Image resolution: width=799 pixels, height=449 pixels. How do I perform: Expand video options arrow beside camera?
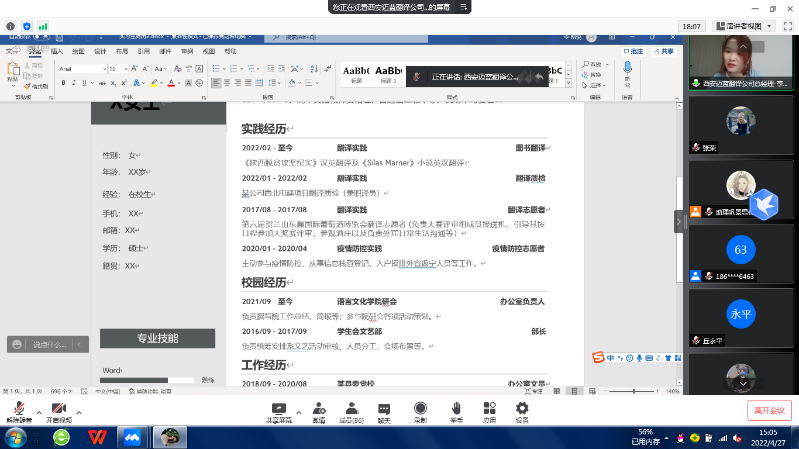(x=79, y=411)
